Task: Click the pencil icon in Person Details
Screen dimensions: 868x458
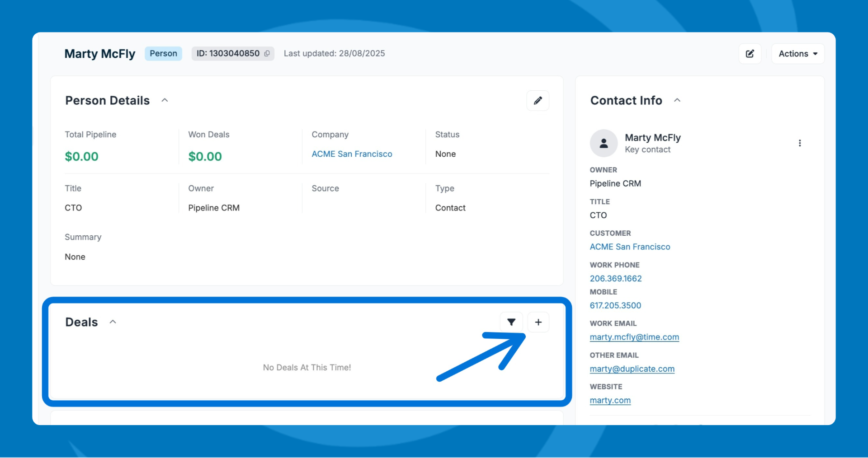Action: [x=538, y=100]
